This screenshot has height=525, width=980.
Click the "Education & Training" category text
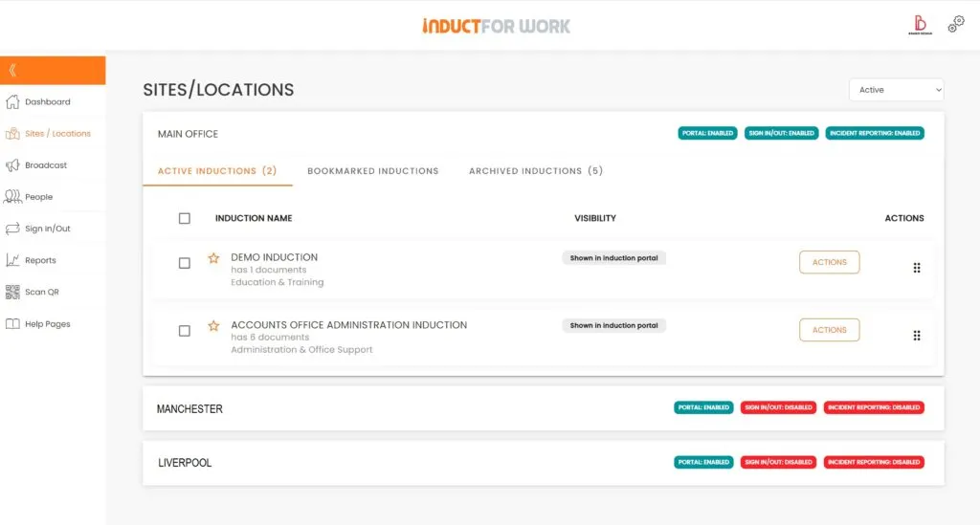[x=278, y=282]
